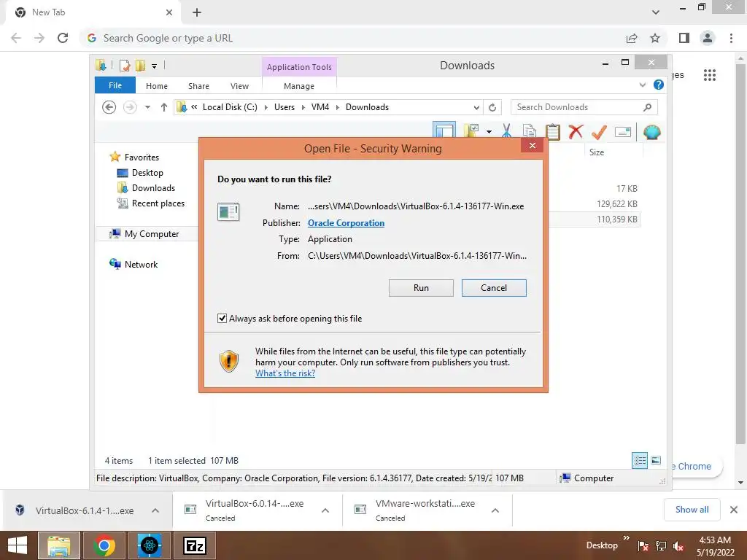Bookmark this tab with the star icon
The height and width of the screenshot is (560, 747).
(x=655, y=38)
